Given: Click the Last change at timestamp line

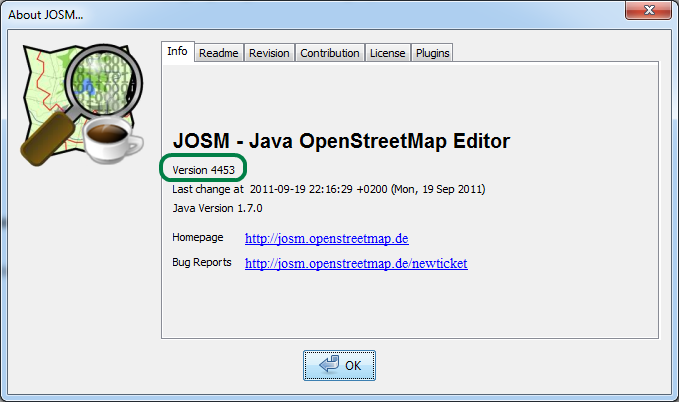Looking at the screenshot, I should pyautogui.click(x=329, y=189).
